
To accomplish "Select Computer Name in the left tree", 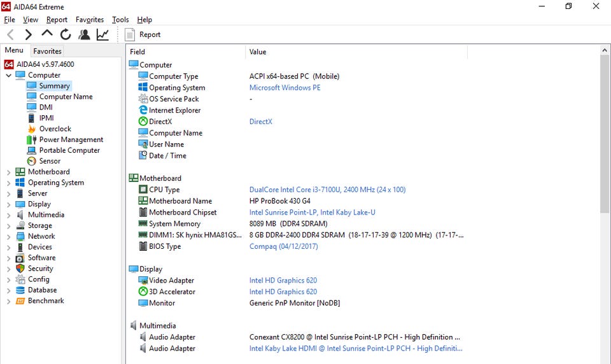I will coord(66,96).
